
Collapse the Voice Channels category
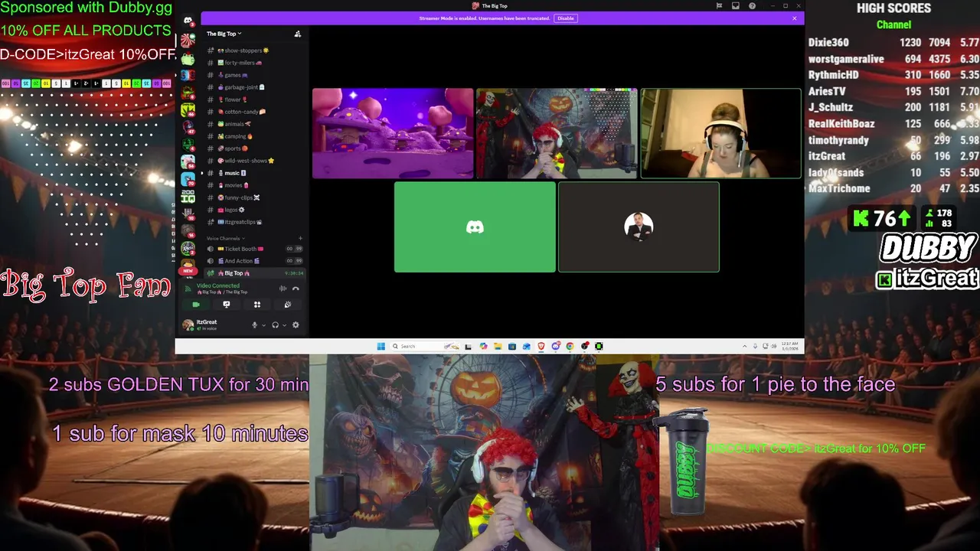[x=226, y=238]
